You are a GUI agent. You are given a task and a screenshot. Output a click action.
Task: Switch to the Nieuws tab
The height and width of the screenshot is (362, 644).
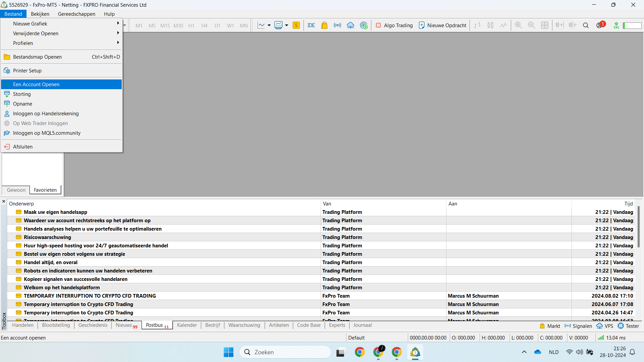click(126, 325)
